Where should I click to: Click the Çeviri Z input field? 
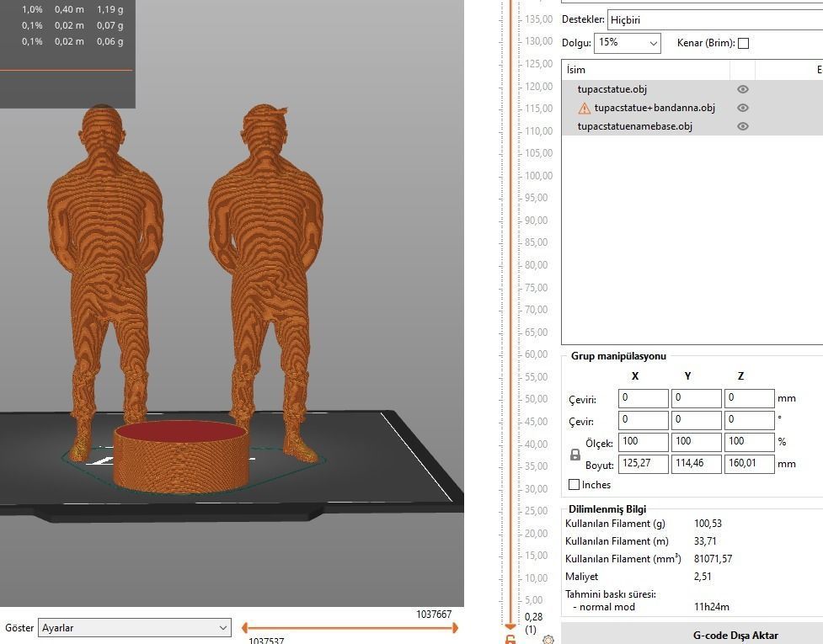coord(750,398)
